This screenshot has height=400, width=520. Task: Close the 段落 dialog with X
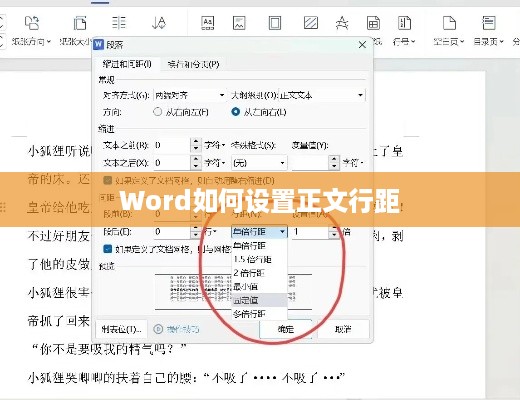pyautogui.click(x=362, y=45)
